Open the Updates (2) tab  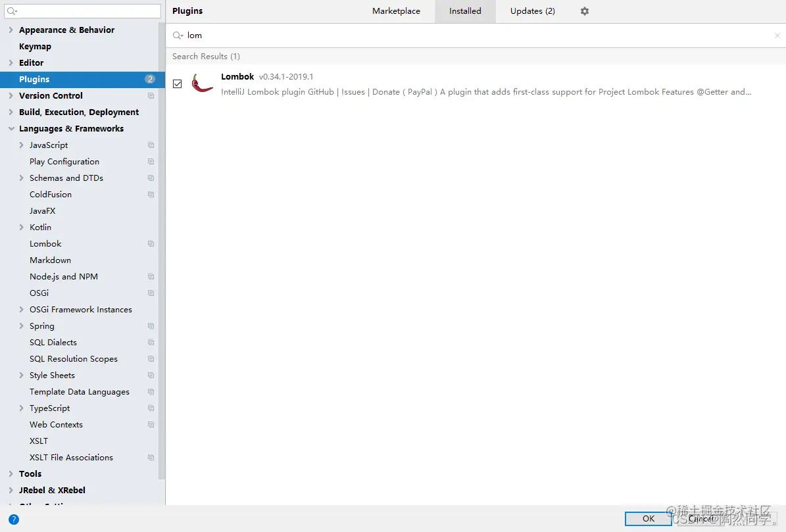pos(532,11)
